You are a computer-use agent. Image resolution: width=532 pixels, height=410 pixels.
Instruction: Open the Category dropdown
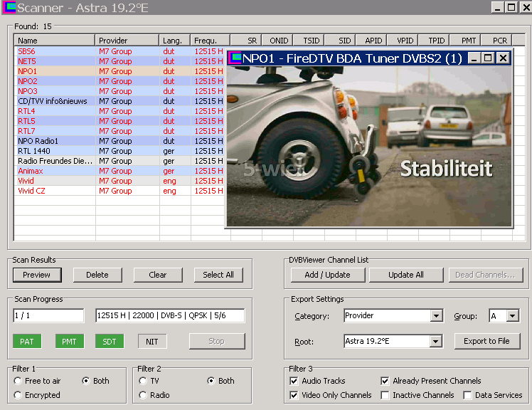(x=436, y=315)
